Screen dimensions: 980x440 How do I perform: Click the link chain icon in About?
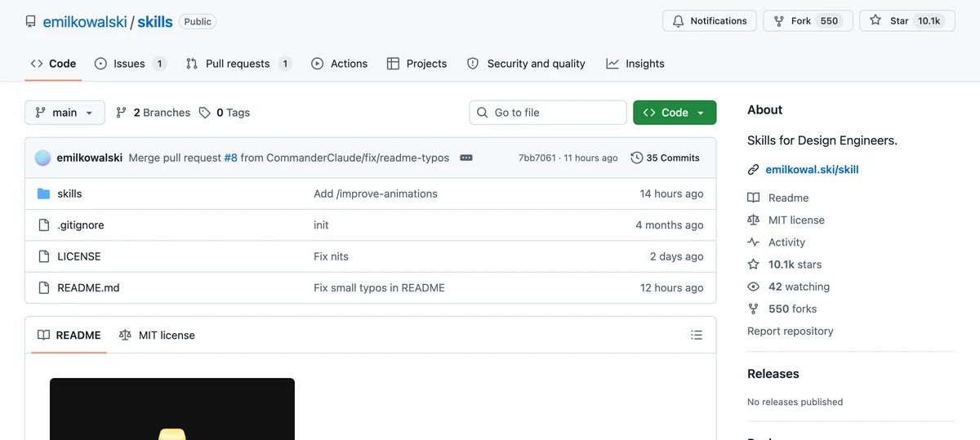753,170
